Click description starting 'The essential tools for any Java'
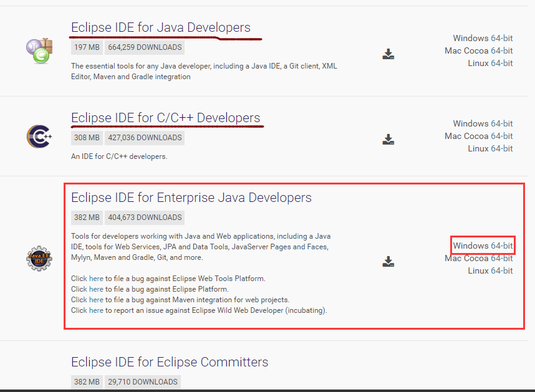This screenshot has width=535, height=392. [204, 71]
